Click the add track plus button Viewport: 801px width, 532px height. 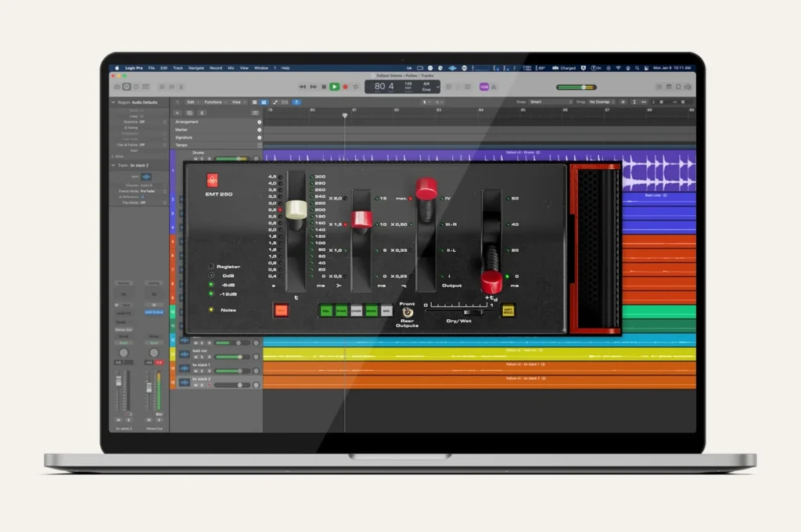[x=178, y=113]
